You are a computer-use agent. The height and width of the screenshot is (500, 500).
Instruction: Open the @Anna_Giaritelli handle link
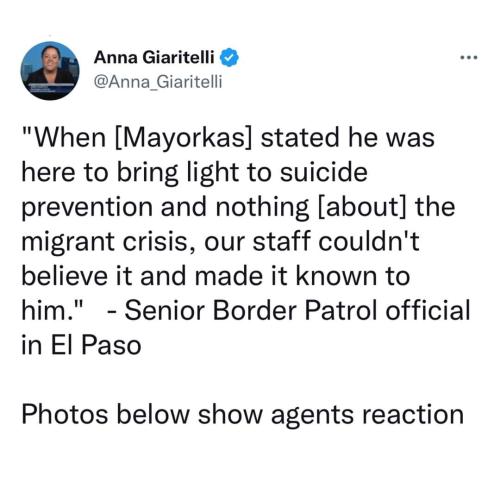[158, 81]
